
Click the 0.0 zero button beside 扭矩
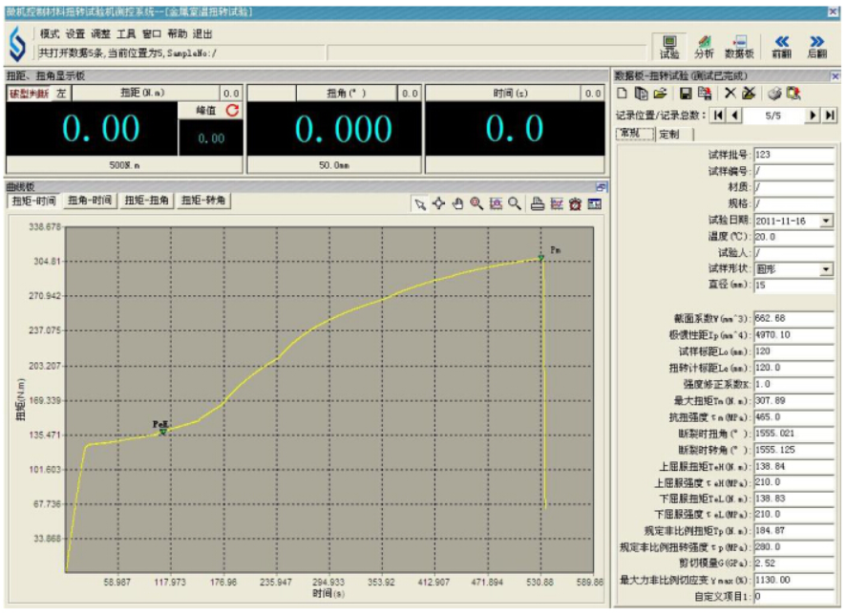tap(231, 94)
